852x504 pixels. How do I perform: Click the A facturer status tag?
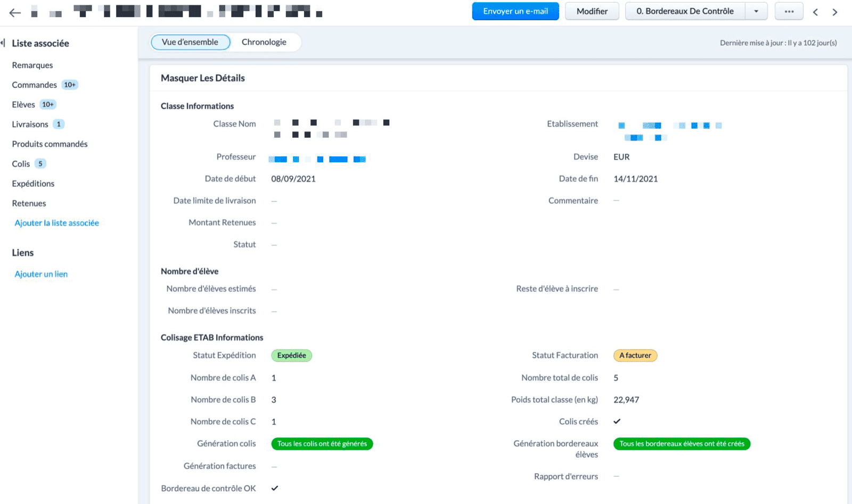[x=635, y=356]
